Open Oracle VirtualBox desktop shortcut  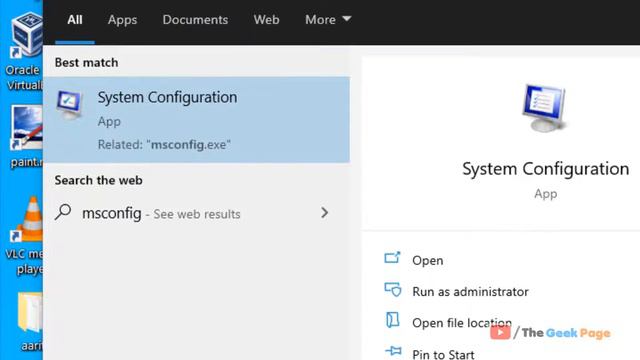[24, 51]
